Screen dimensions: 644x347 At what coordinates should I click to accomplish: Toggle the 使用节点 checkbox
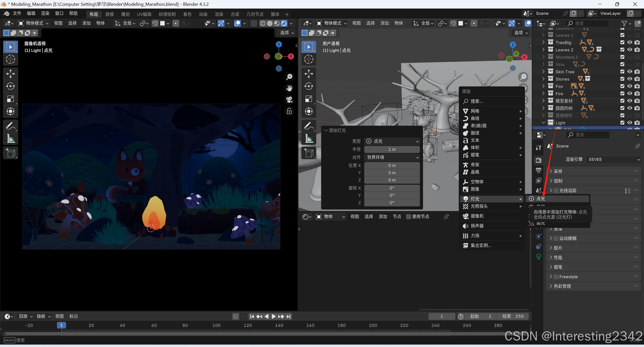coord(408,217)
